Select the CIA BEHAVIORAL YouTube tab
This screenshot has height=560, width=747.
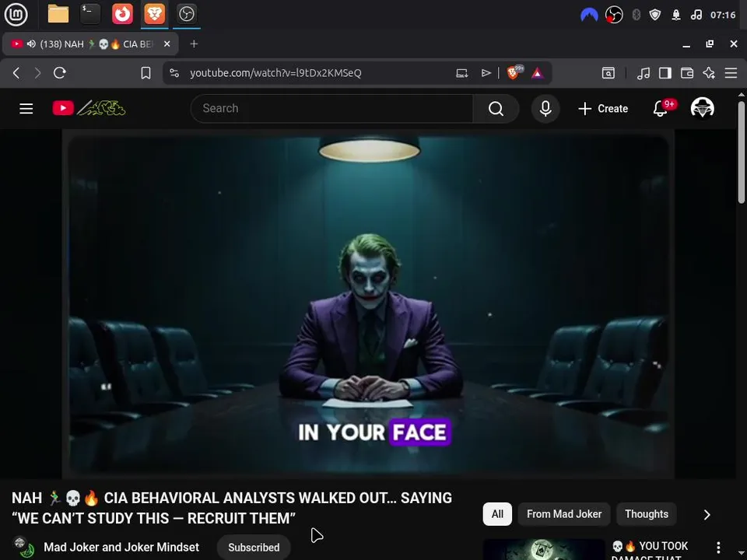(x=90, y=44)
